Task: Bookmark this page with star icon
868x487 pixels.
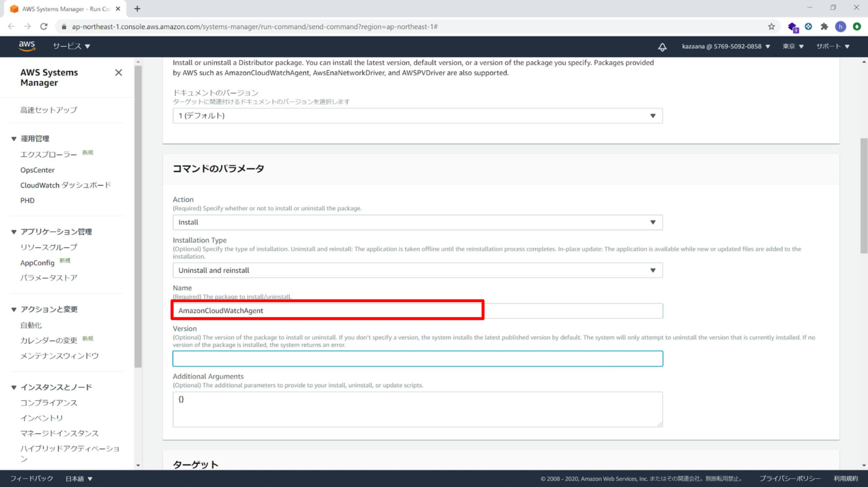Action: click(x=771, y=27)
